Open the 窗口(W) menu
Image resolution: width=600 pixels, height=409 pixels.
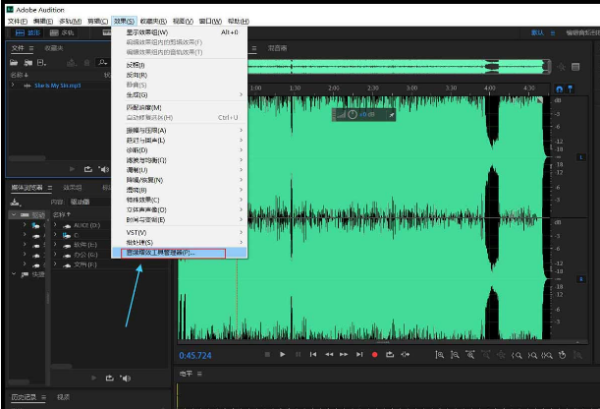click(x=210, y=21)
